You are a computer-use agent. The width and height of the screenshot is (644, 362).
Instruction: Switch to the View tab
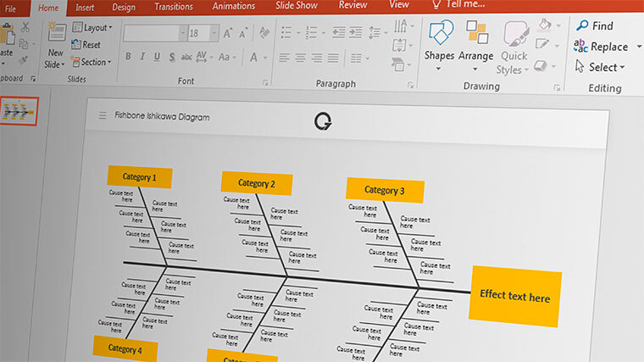pyautogui.click(x=399, y=5)
